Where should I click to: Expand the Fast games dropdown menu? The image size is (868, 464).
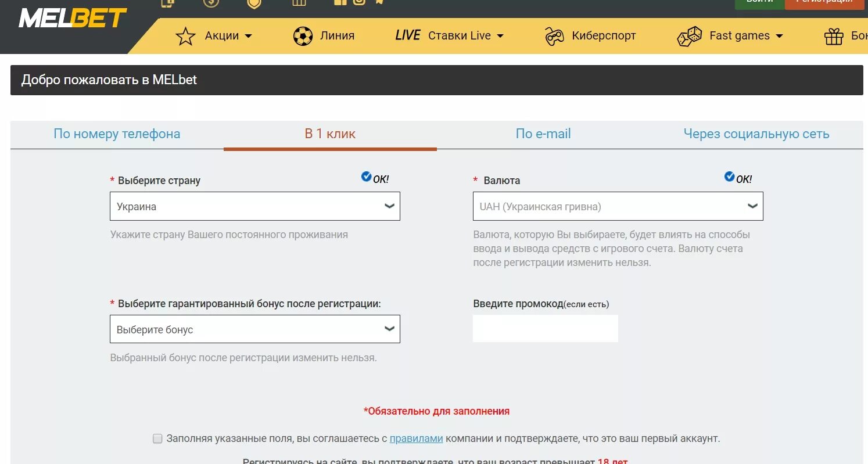(747, 36)
